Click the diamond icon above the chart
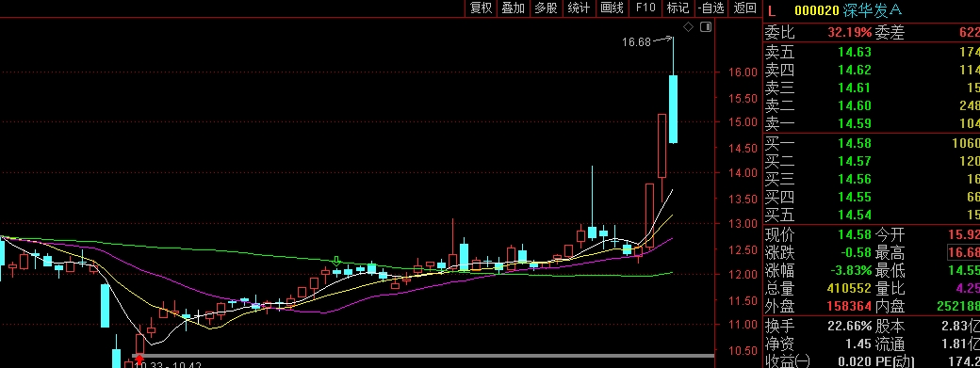The image size is (980, 368). click(688, 26)
